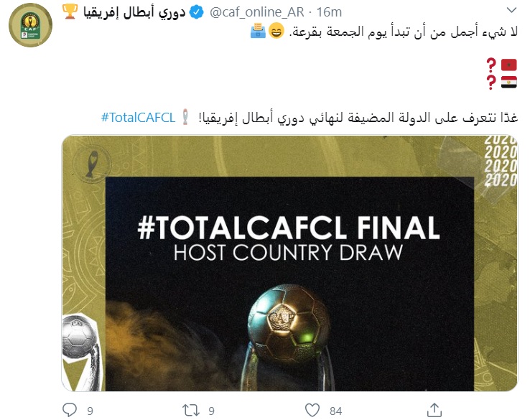
Task: Click the trophy emoji beside account name
Action: point(70,11)
